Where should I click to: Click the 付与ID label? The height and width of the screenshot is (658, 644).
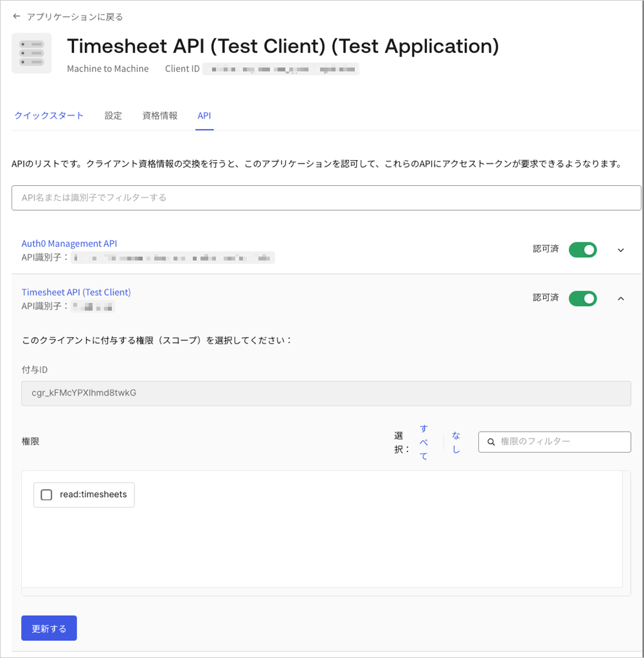(35, 370)
